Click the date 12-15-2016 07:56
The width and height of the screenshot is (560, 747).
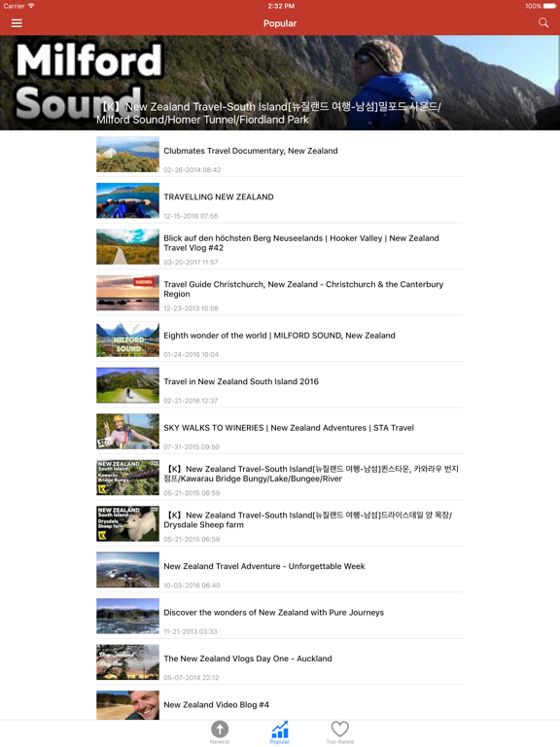[191, 216]
